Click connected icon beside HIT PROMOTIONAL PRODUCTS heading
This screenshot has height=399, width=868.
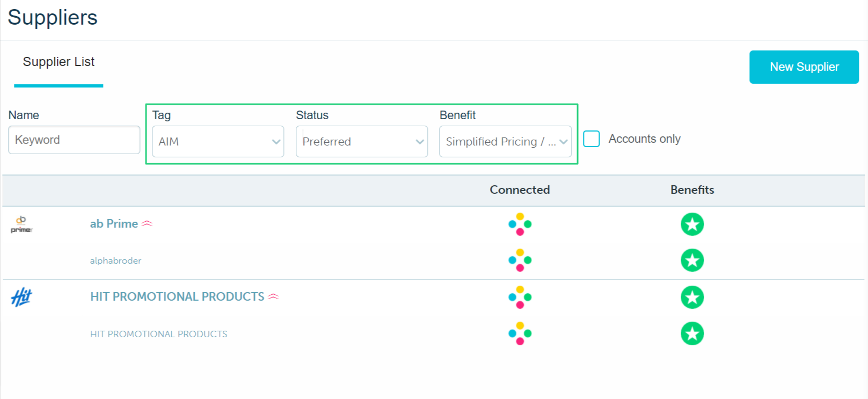(x=520, y=297)
